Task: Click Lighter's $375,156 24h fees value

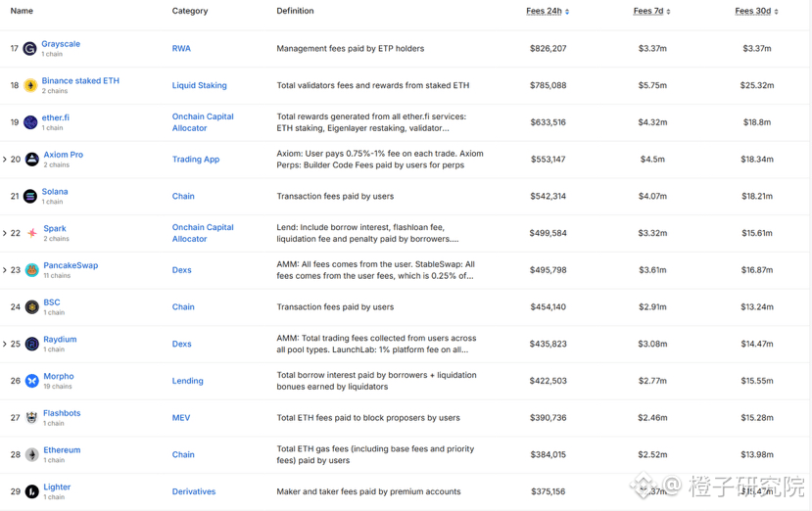Action: 548,491
